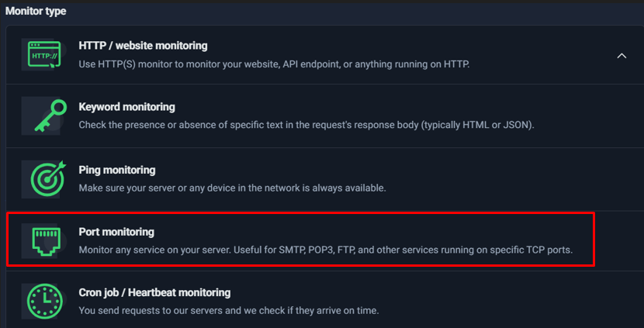The height and width of the screenshot is (328, 644).
Task: Click the 'Monitor type' heading label
Action: [x=36, y=12]
